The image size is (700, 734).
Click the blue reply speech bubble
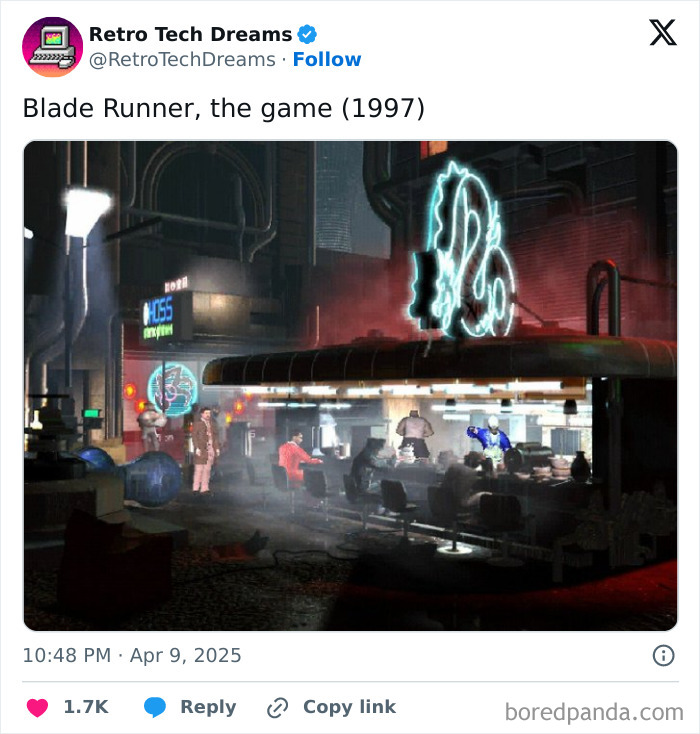pos(155,707)
